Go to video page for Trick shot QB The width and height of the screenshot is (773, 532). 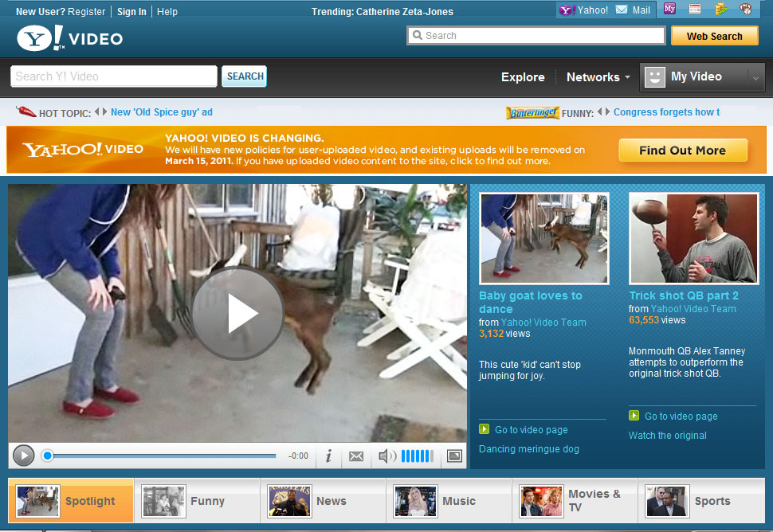[x=681, y=417]
